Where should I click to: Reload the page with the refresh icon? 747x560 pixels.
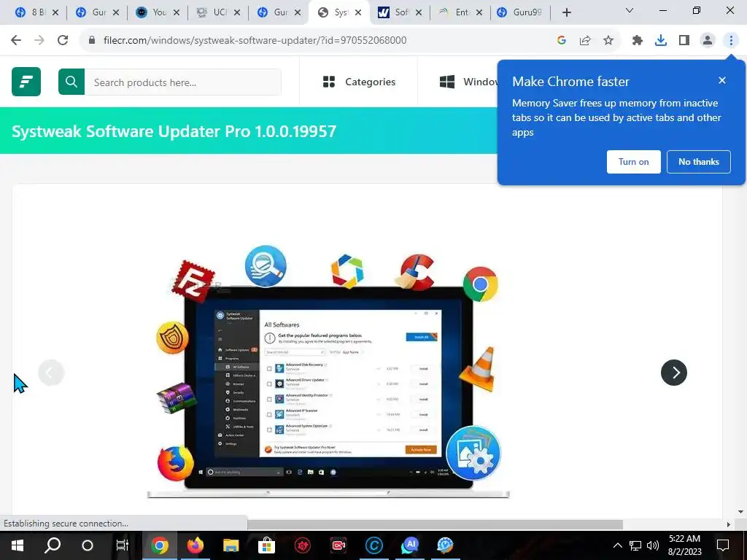pyautogui.click(x=63, y=41)
